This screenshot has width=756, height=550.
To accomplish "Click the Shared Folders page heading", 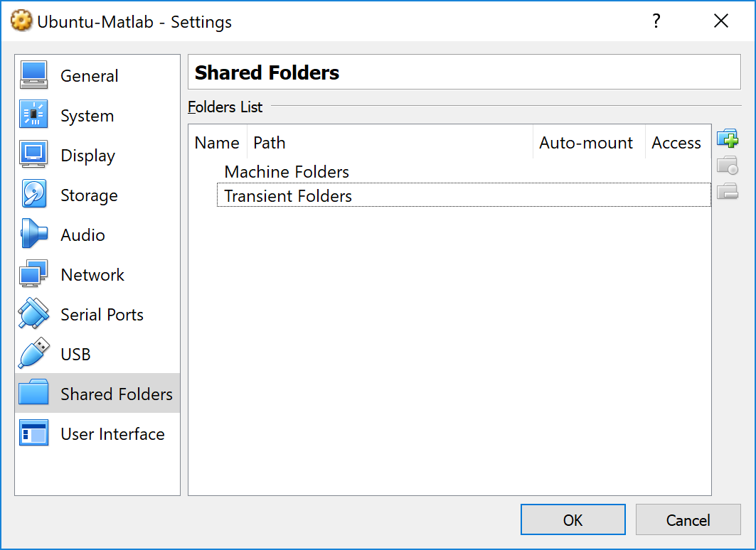I will pyautogui.click(x=267, y=72).
